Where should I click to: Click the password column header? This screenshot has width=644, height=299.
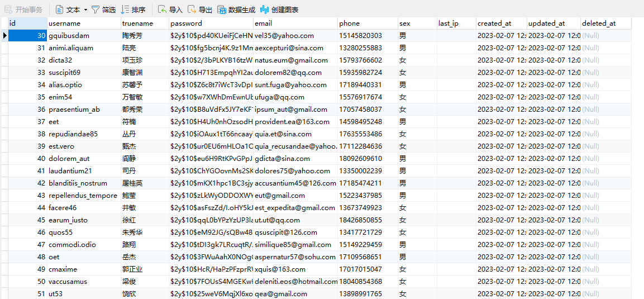pyautogui.click(x=211, y=23)
